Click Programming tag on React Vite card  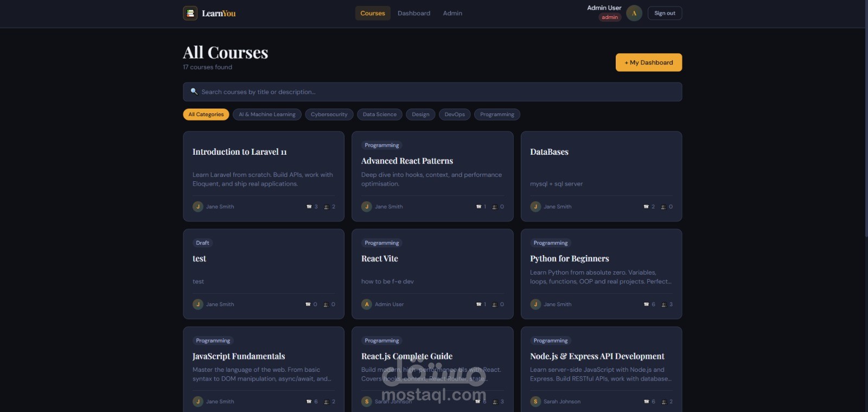pos(382,243)
